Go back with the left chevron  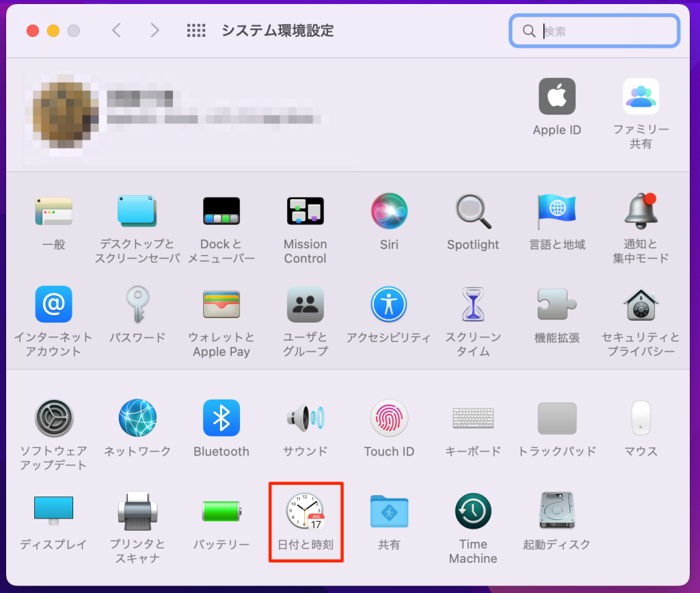click(x=116, y=31)
